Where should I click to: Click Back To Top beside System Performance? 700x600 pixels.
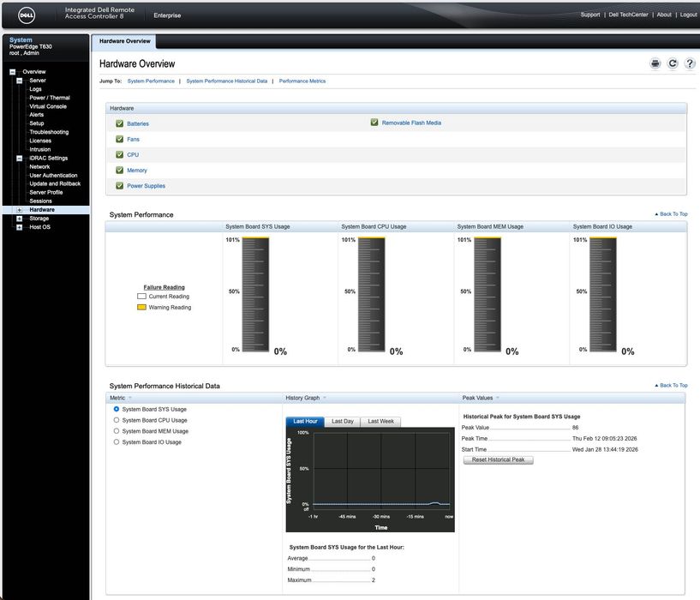[x=671, y=214]
